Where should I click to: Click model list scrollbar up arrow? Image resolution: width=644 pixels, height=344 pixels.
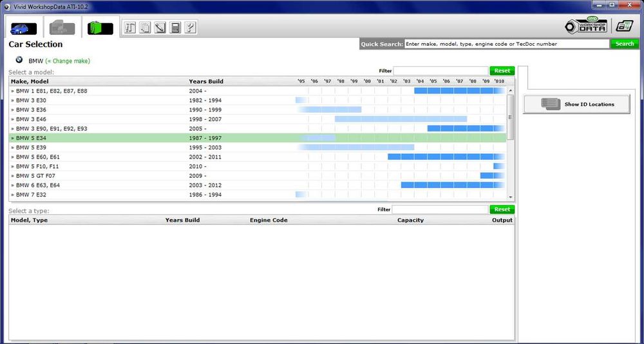click(511, 90)
